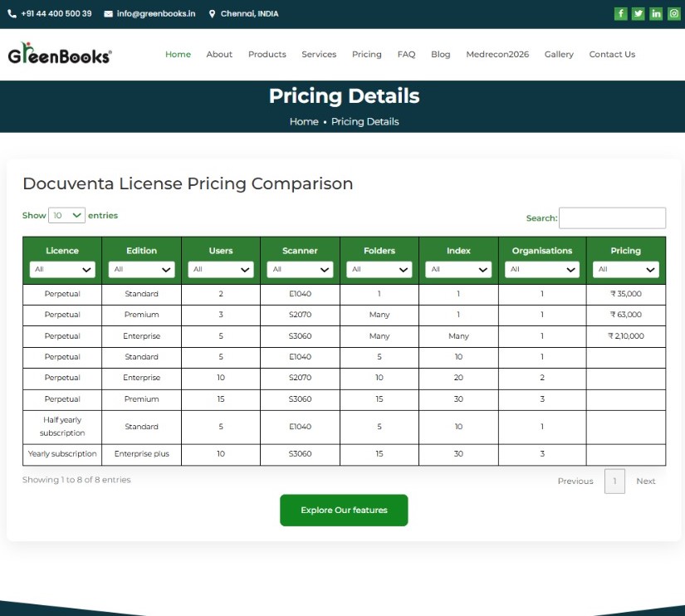This screenshot has width=685, height=616.
Task: Go to the Medrecon2026 menu item
Action: click(497, 55)
